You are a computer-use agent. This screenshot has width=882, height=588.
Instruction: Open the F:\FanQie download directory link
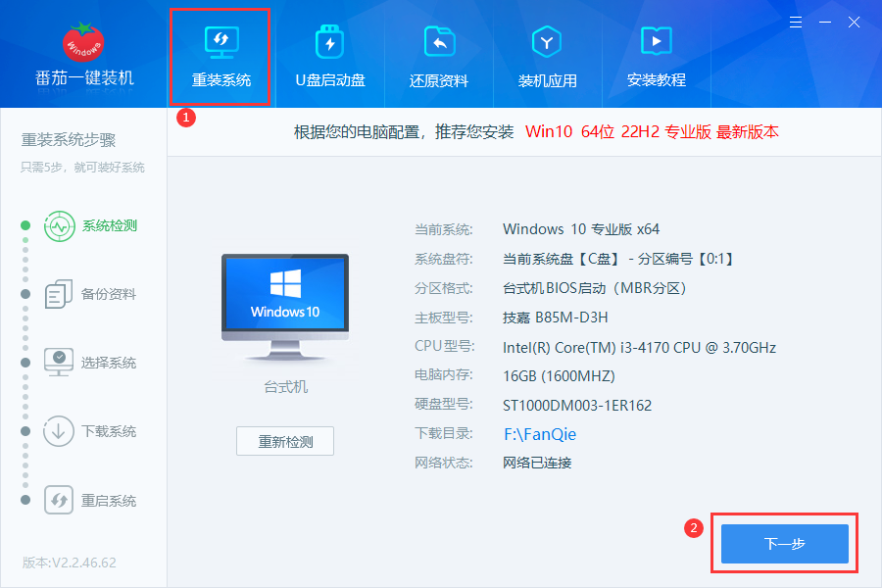(540, 434)
